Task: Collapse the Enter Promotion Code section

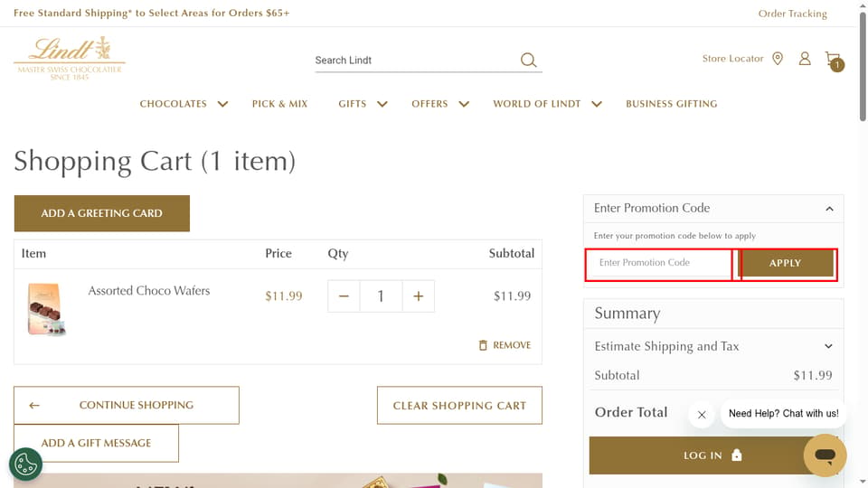Action: [x=829, y=209]
